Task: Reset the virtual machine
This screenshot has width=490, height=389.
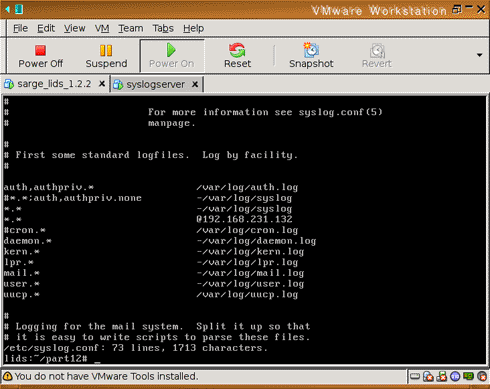Action: [237, 56]
